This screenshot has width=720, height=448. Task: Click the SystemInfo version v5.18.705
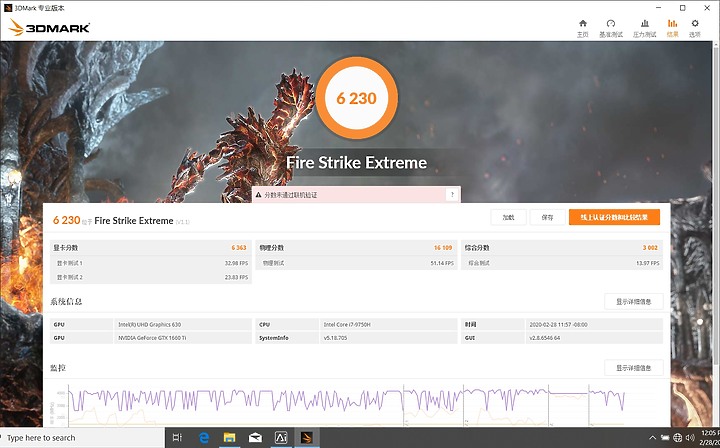[x=335, y=338]
